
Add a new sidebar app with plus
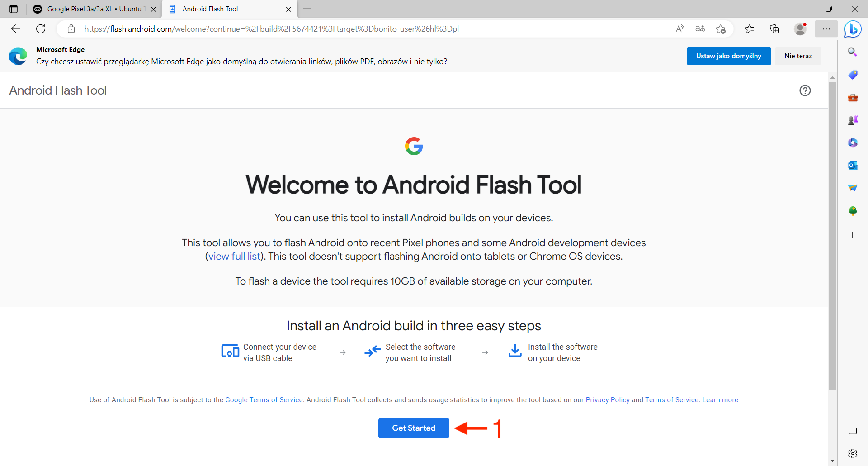click(x=853, y=235)
